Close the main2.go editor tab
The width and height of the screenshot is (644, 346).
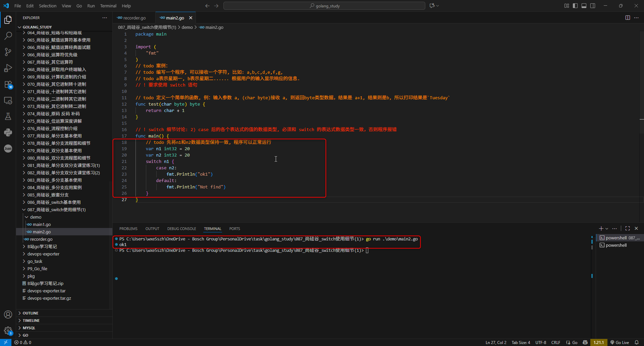pos(191,18)
